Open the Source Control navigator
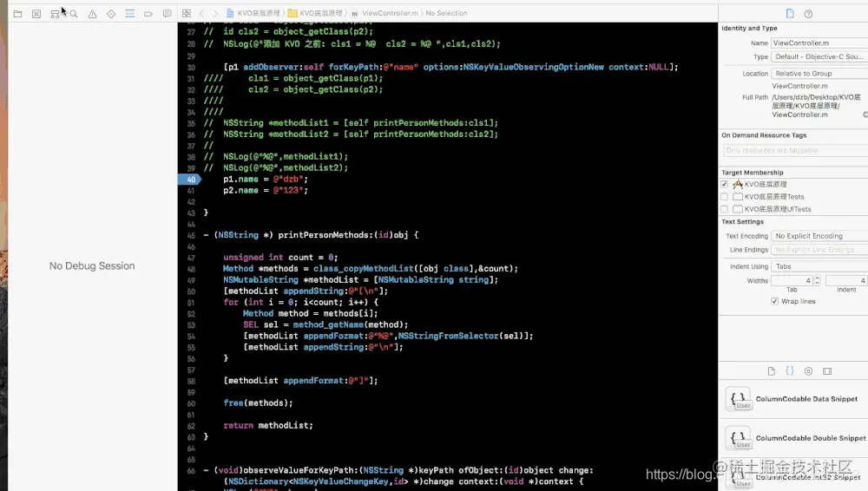 (x=36, y=14)
